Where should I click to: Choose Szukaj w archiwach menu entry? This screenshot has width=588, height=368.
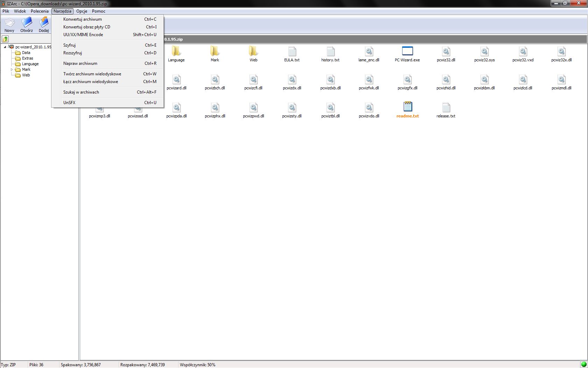[107, 92]
